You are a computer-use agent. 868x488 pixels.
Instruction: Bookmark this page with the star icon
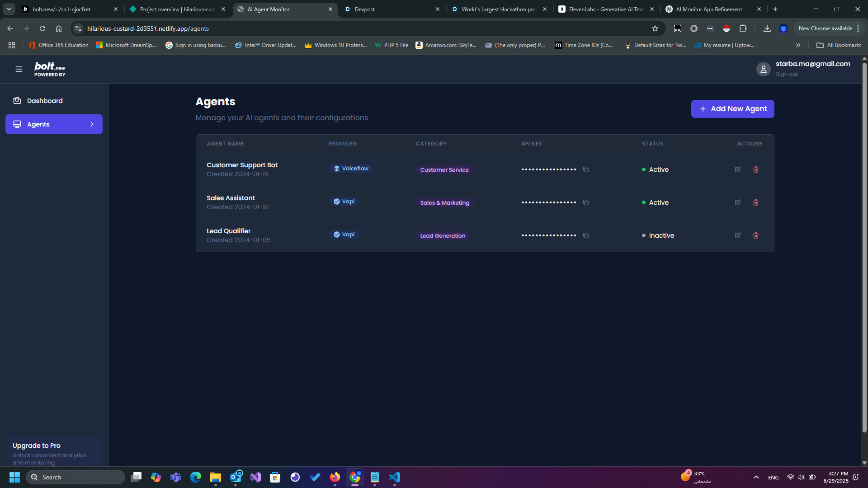coord(655,28)
